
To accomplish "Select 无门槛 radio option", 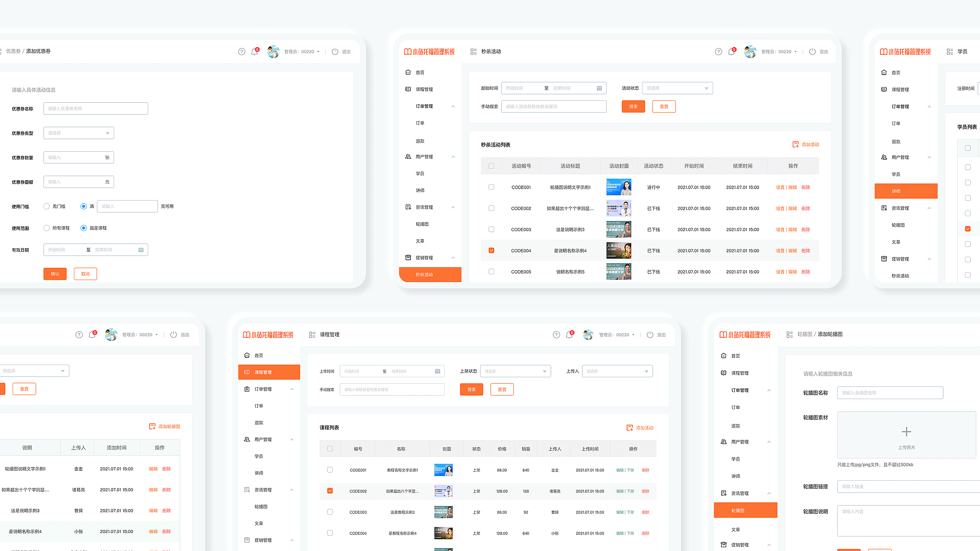I will [x=47, y=206].
